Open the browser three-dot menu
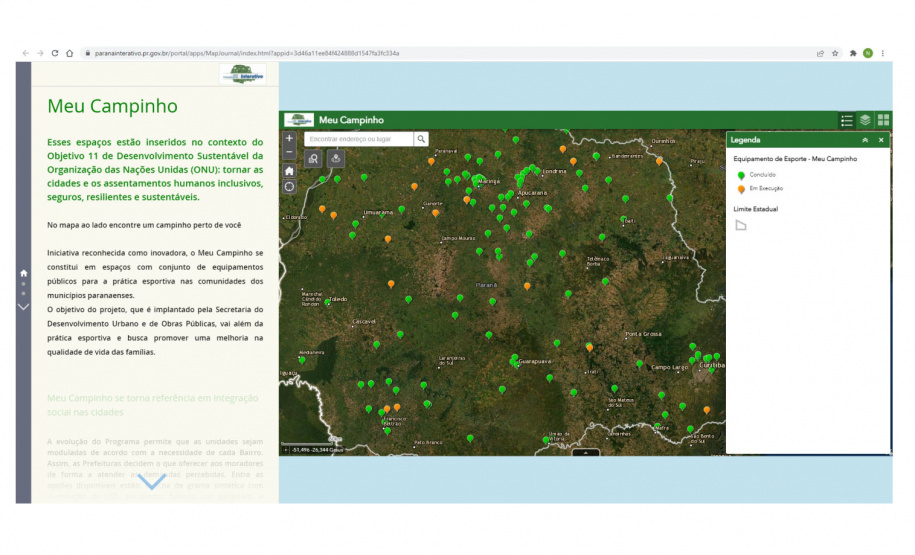 click(x=883, y=53)
